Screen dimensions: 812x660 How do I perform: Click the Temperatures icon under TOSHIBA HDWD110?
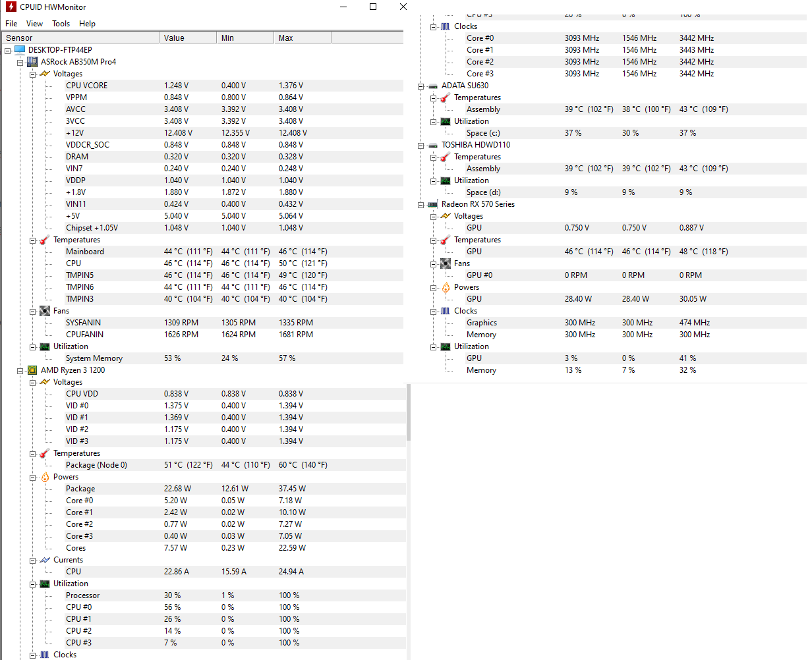446,157
